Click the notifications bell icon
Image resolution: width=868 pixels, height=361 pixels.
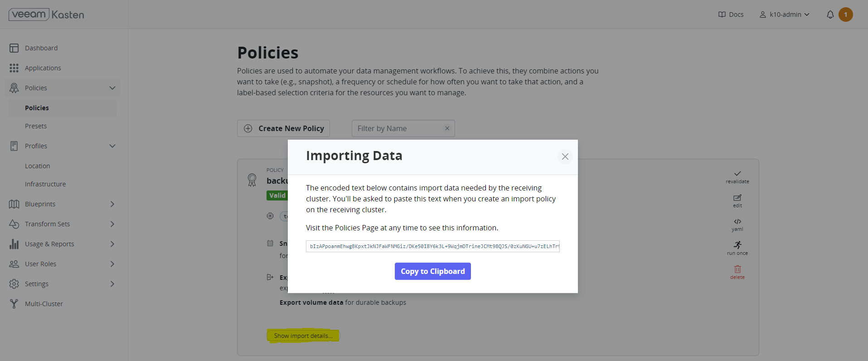pos(830,15)
